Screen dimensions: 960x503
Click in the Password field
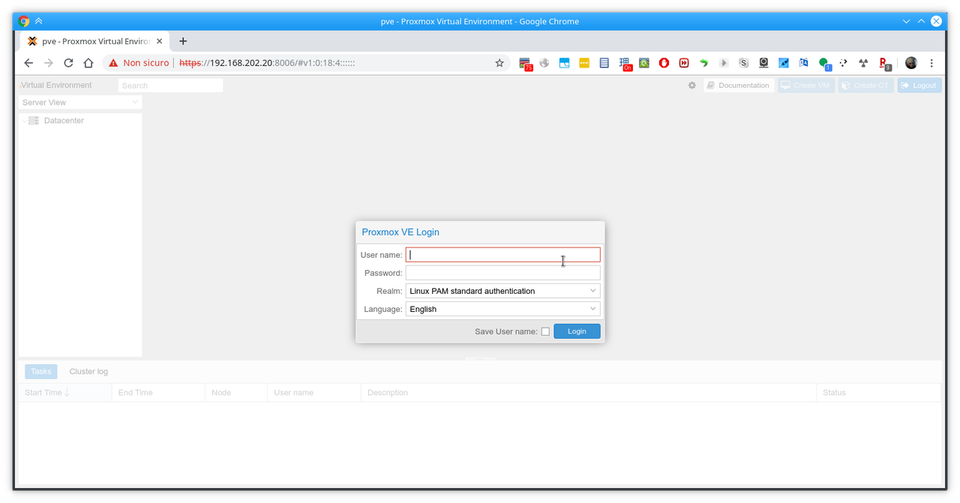coord(502,273)
